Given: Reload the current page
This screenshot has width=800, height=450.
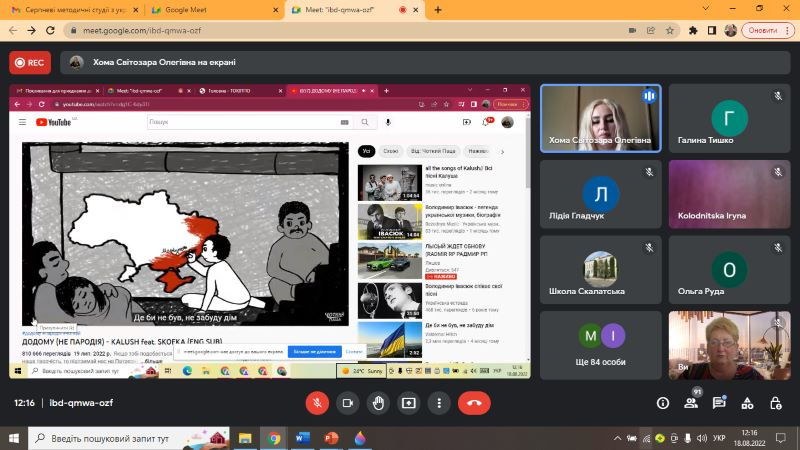Looking at the screenshot, I should tap(50, 31).
